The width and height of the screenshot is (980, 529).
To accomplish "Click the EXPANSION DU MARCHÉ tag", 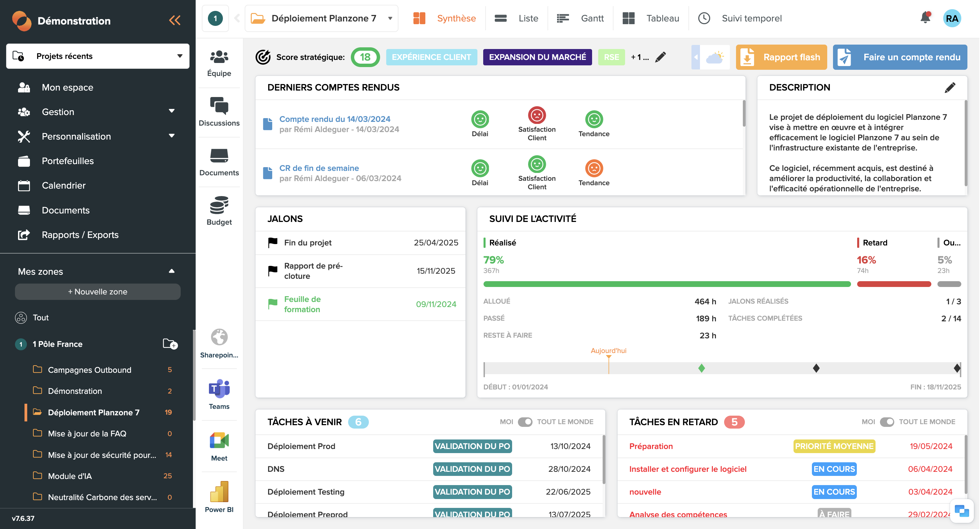I will (538, 57).
